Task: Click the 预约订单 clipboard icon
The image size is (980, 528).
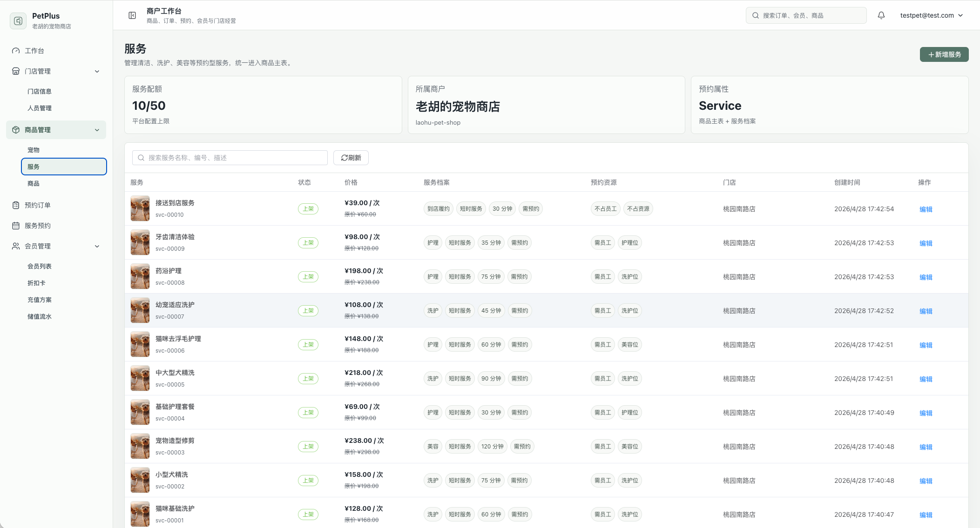Action: click(16, 205)
